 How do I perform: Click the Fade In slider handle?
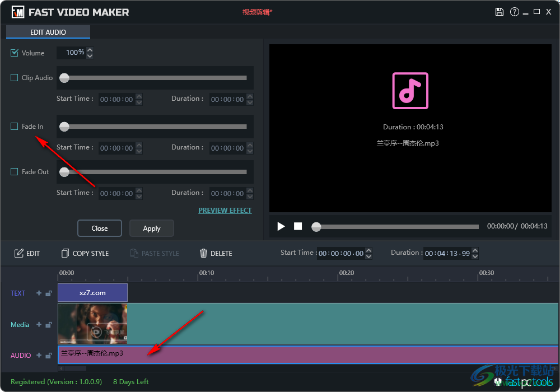click(x=64, y=127)
